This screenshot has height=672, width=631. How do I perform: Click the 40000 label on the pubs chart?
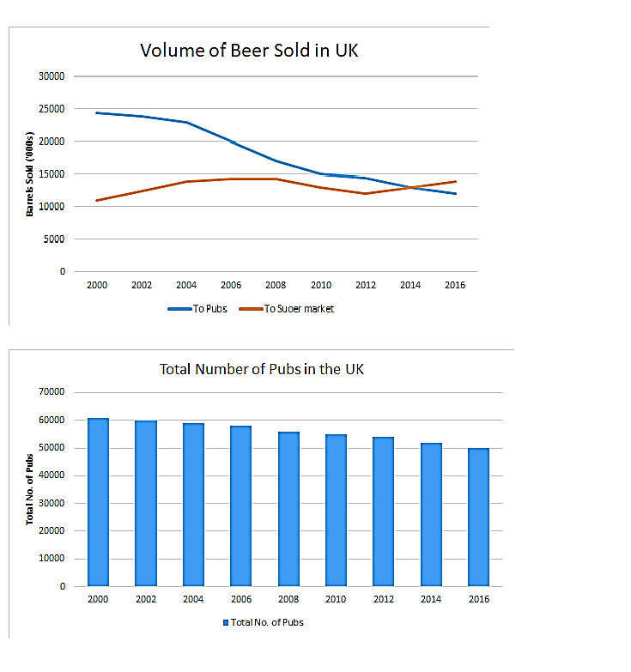[x=52, y=475]
